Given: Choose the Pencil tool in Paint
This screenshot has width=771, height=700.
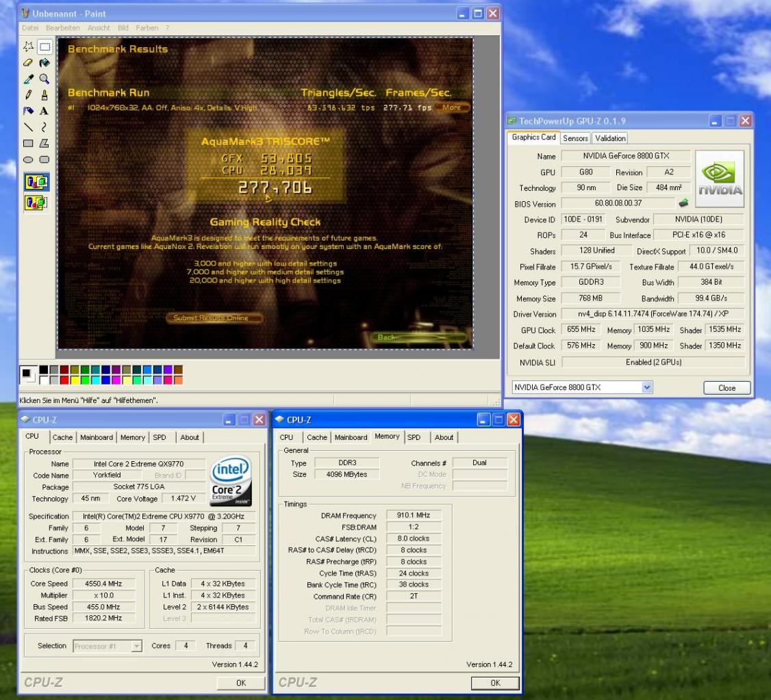Looking at the screenshot, I should tap(29, 95).
